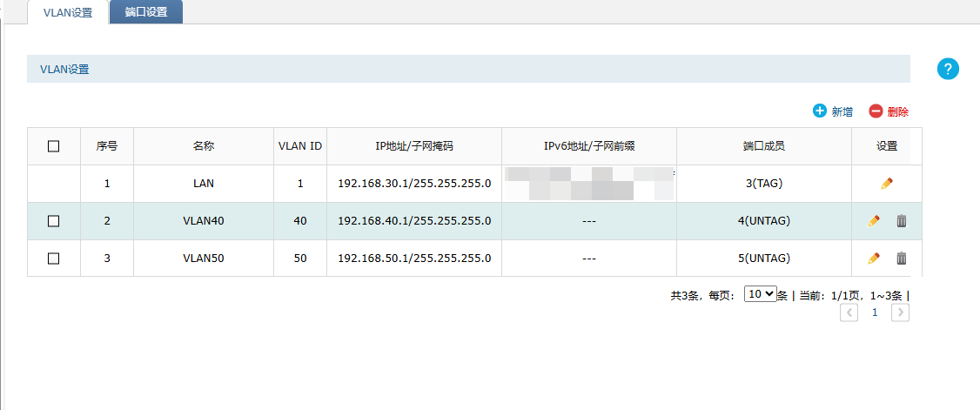Go to next page arrow
Image resolution: width=980 pixels, height=410 pixels.
[x=900, y=313]
